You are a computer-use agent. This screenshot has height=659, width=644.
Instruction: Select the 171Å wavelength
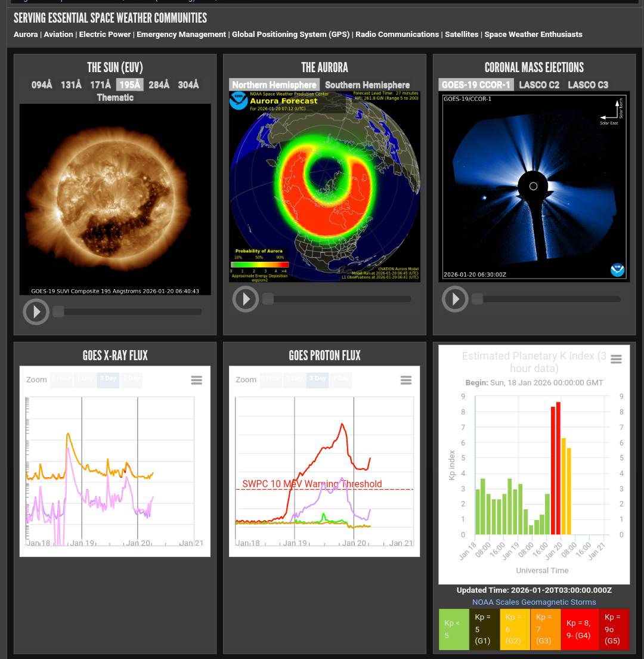pos(100,85)
